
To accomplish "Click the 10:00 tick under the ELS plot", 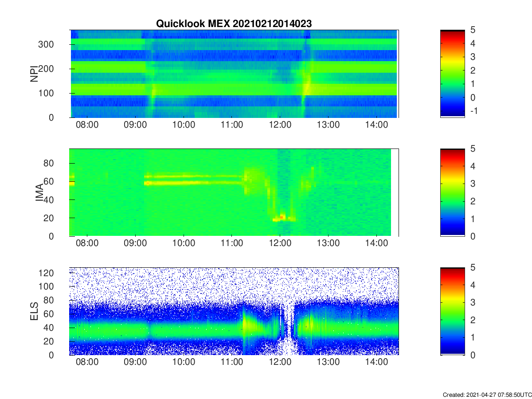I will pos(184,362).
